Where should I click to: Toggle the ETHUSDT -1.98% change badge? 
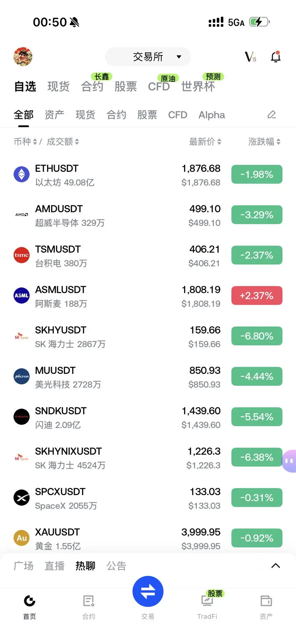click(257, 174)
